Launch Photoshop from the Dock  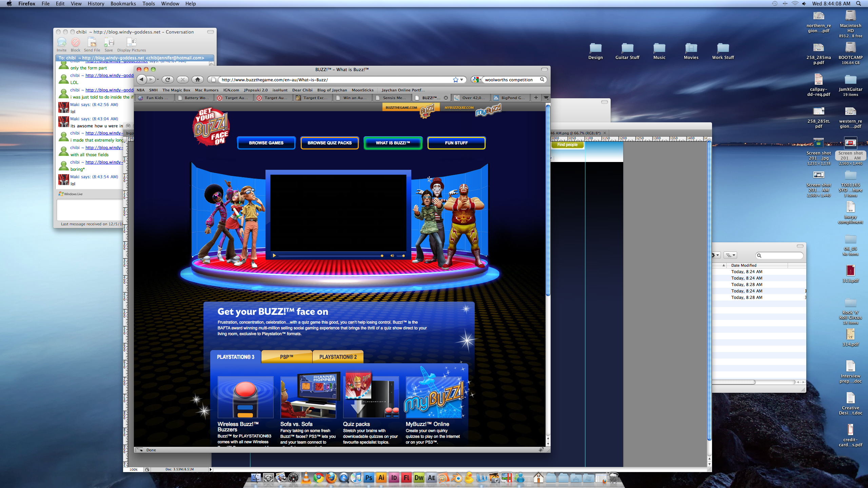[x=369, y=478]
